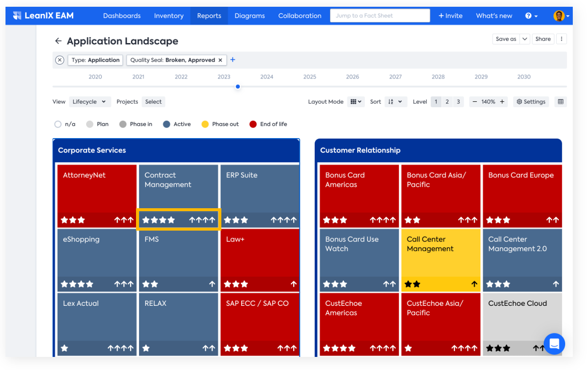Click star rating on eShopping tile
This screenshot has width=588, height=370.
[x=77, y=284]
